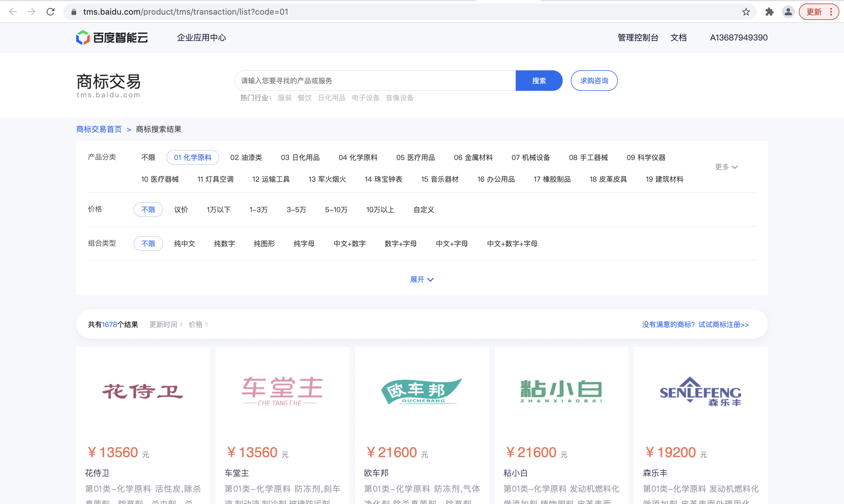Open the profile avatar icon
844x504 pixels.
[788, 12]
